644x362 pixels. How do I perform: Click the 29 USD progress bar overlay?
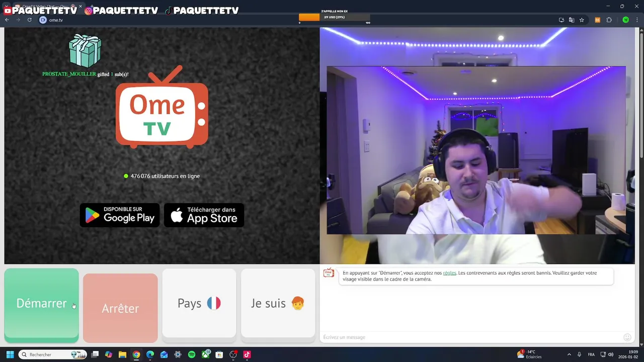335,17
